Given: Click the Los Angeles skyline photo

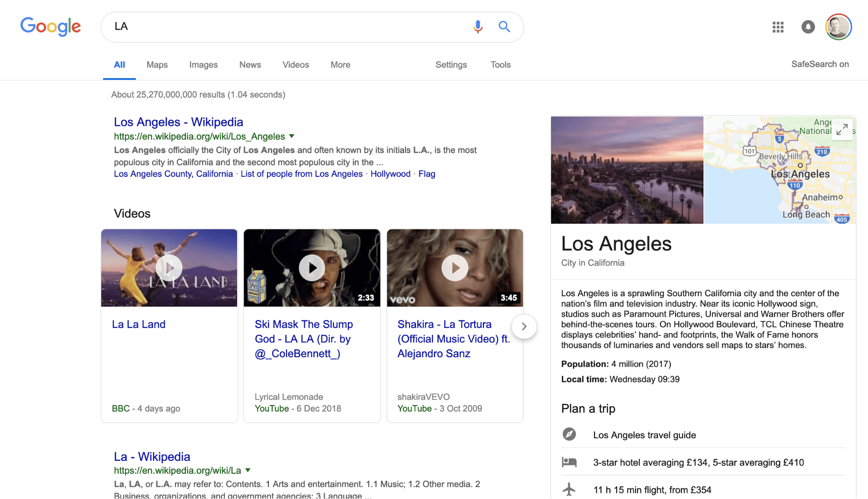Looking at the screenshot, I should [627, 170].
